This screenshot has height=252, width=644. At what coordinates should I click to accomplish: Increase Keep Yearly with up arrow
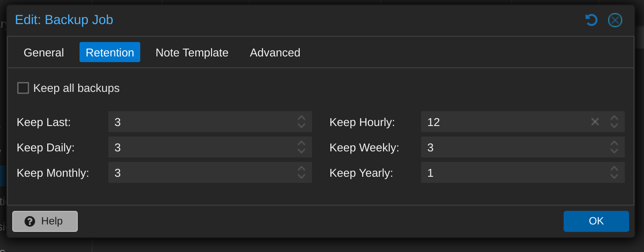614,169
